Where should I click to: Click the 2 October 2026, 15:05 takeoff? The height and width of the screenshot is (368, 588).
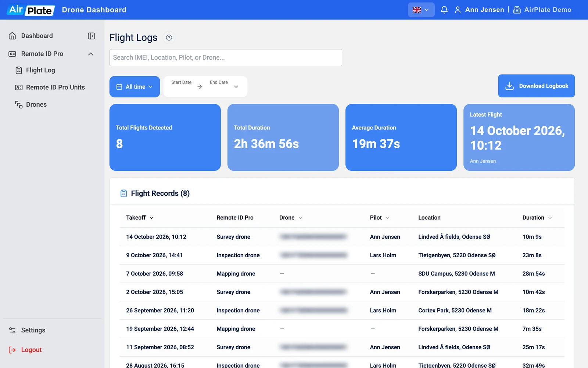tap(154, 292)
